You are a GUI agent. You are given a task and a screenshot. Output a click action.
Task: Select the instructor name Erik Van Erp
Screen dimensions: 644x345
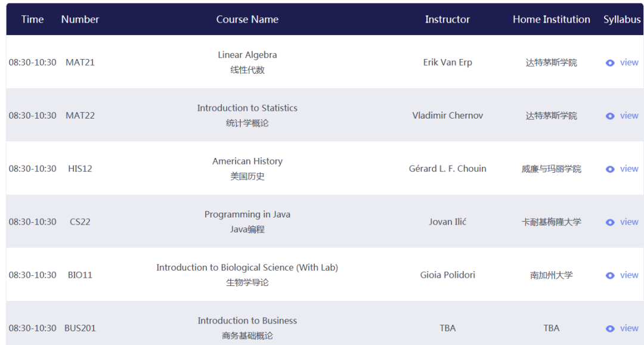click(448, 63)
